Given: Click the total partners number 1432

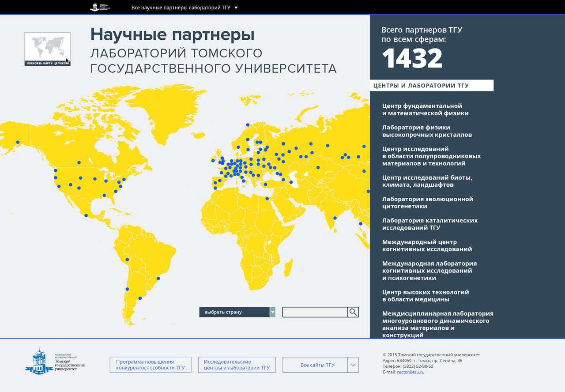Looking at the screenshot, I should [412, 58].
